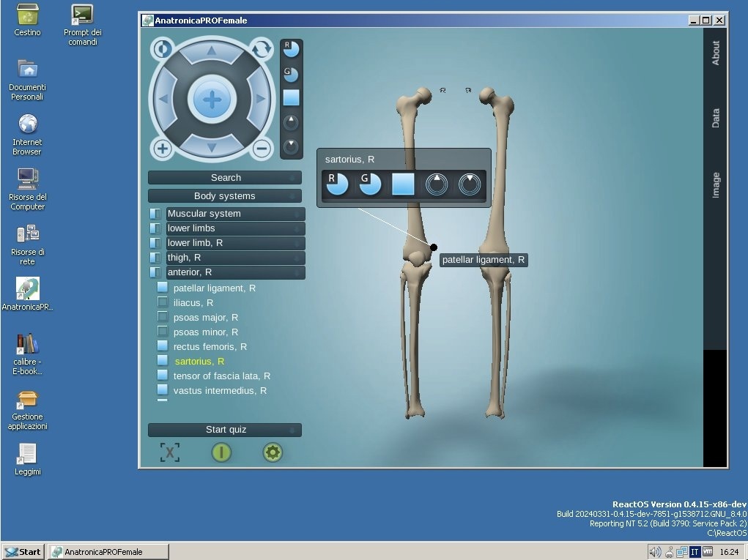Select rectus femoris, R in the list
This screenshot has height=560, width=748.
(x=210, y=347)
